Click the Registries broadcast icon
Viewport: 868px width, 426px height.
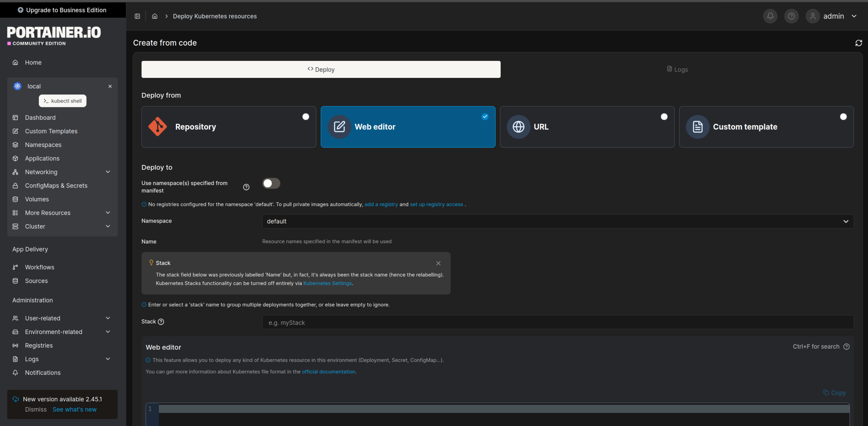click(x=15, y=345)
